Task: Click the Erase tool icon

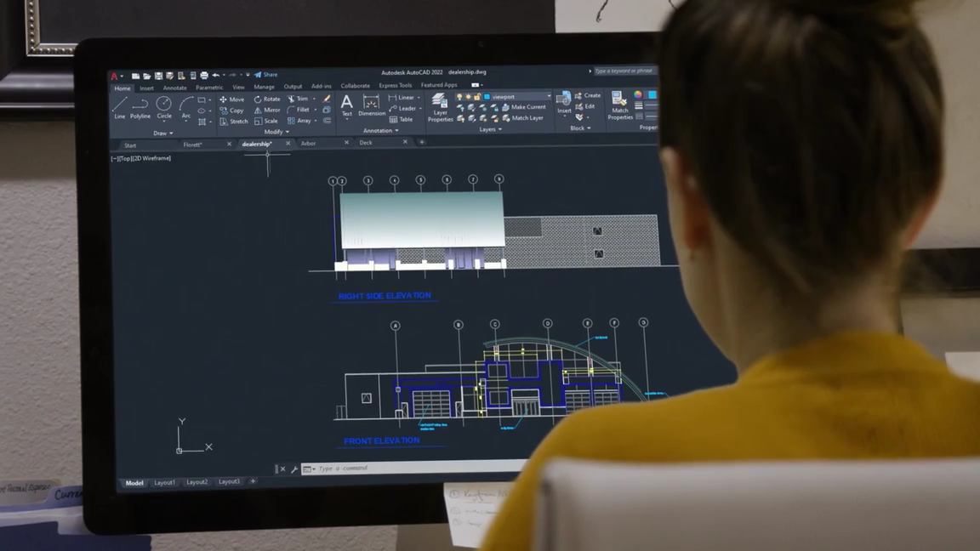Action: coord(327,99)
